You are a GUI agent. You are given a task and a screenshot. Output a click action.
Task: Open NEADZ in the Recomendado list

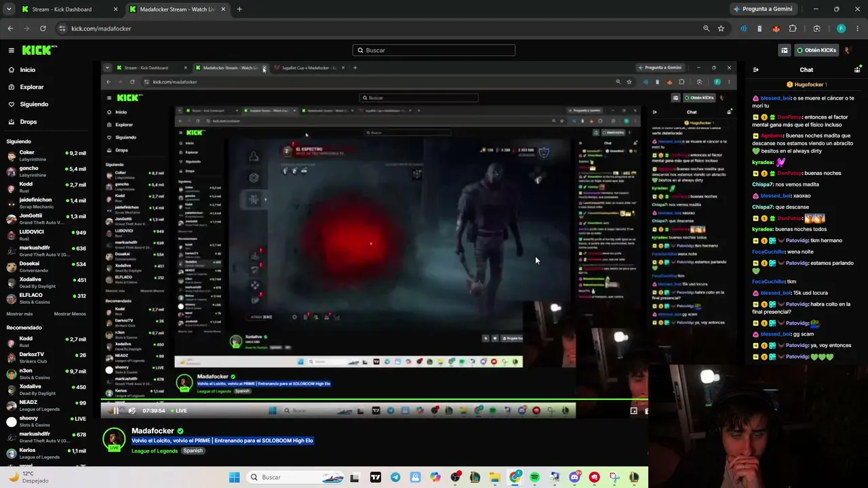(x=46, y=405)
